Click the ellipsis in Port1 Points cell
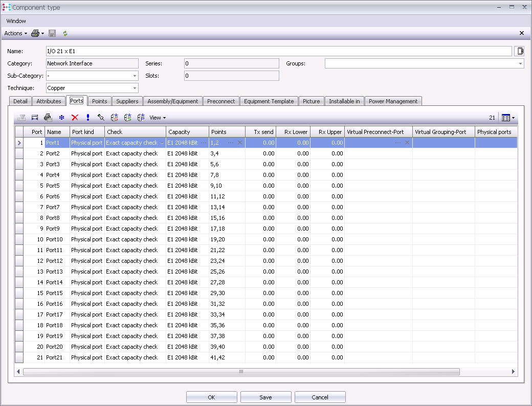 coord(231,143)
